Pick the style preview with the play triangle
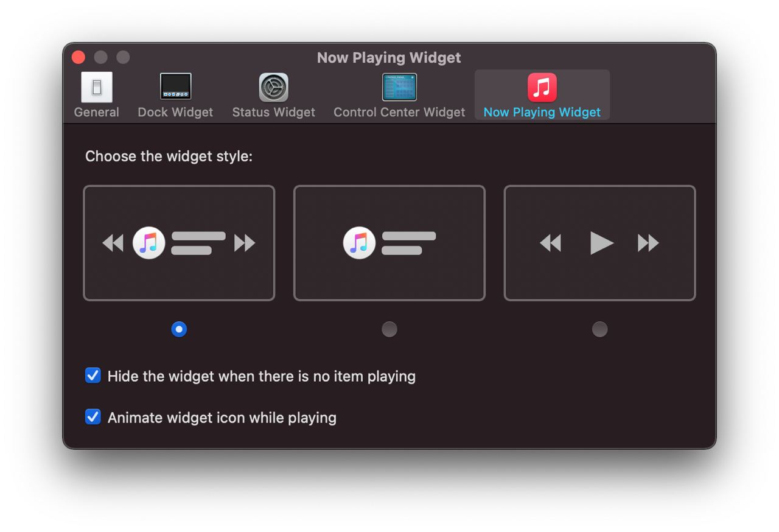 coord(599,243)
